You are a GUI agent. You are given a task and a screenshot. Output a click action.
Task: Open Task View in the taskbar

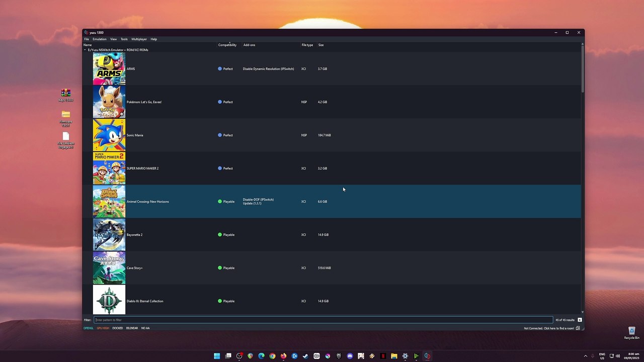tap(228, 356)
